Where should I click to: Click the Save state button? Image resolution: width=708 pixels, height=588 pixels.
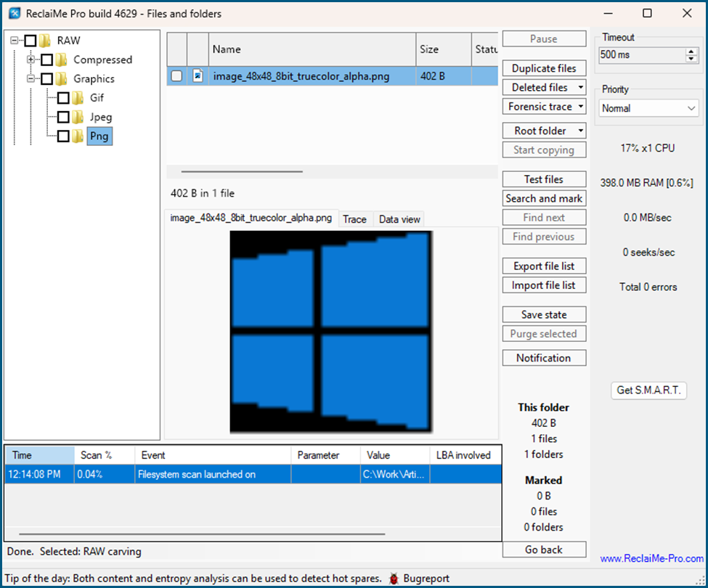[x=544, y=314]
